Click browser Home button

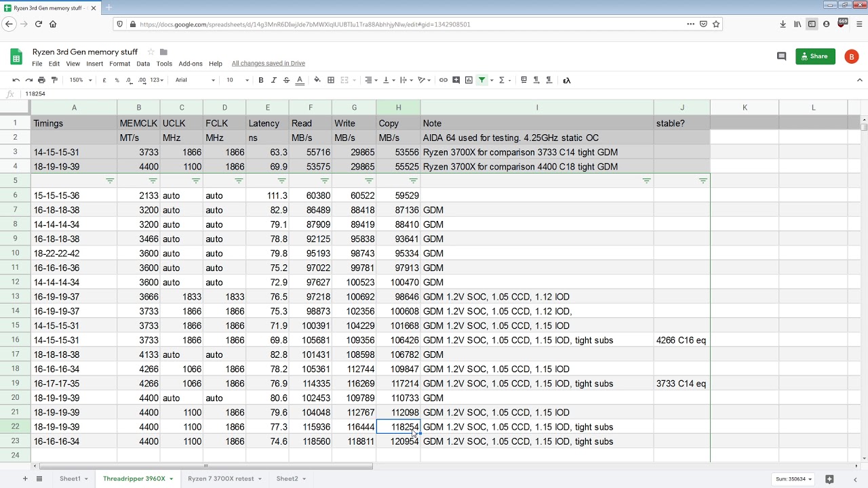(x=53, y=24)
